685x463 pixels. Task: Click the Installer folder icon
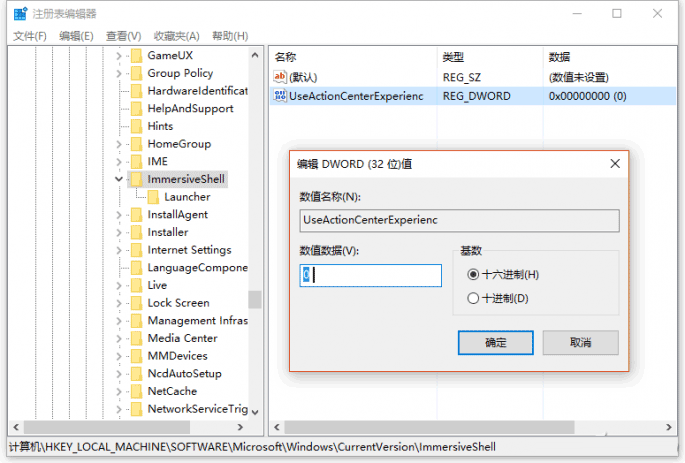(137, 232)
